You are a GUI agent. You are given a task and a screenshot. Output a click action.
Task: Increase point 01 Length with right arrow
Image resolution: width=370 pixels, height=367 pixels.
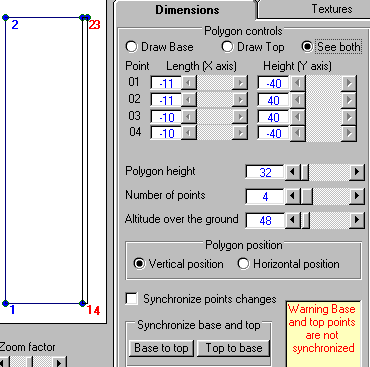(x=240, y=83)
